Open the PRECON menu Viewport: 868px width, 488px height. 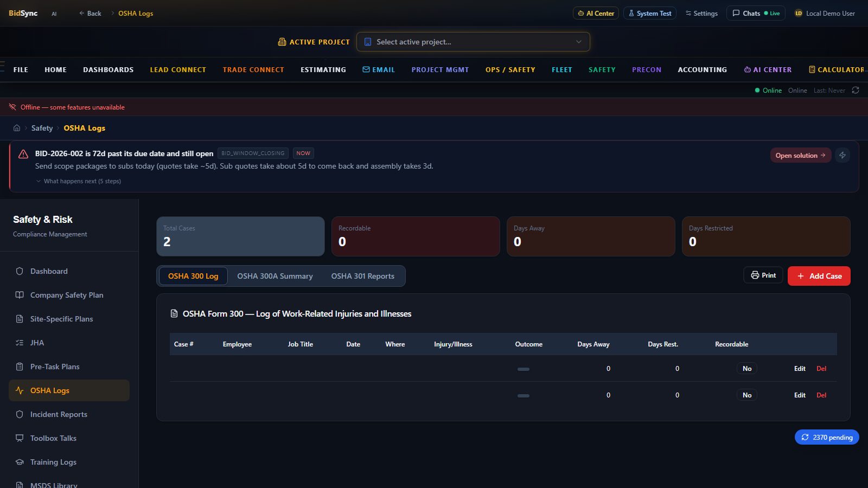coord(647,69)
